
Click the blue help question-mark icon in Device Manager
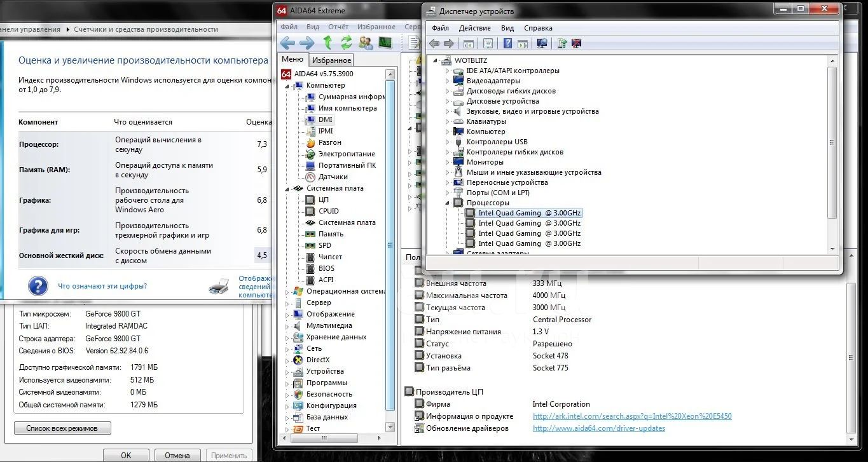[x=507, y=43]
